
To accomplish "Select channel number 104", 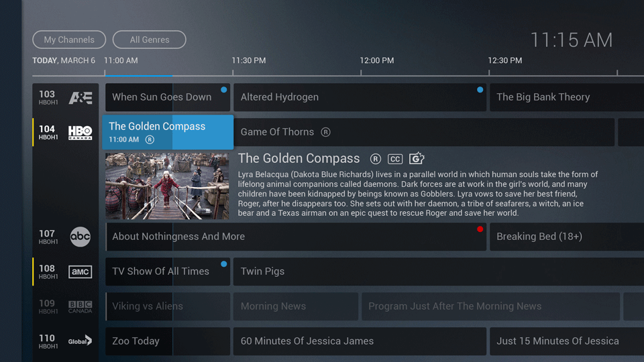I will (x=47, y=129).
